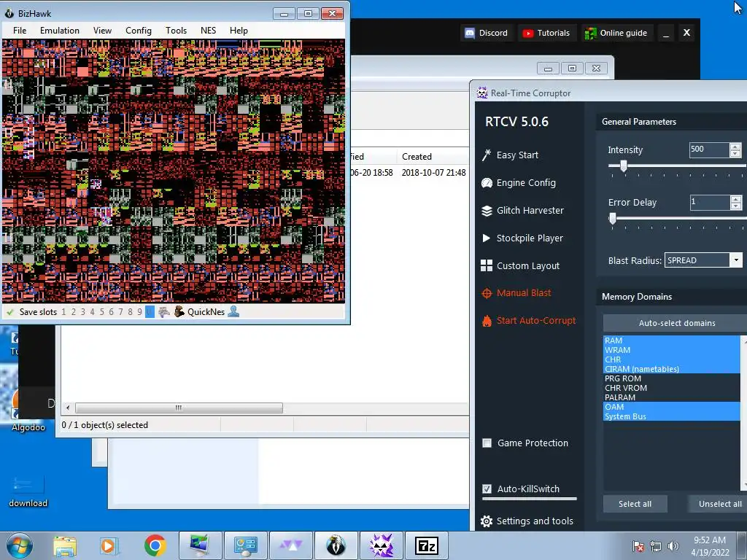Click the QuickNes core icon

pyautogui.click(x=179, y=312)
